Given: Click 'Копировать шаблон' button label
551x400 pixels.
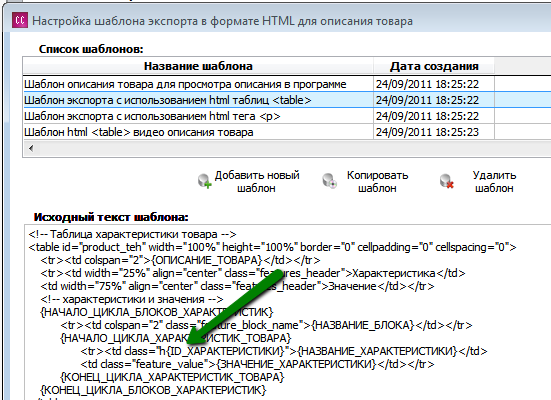Looking at the screenshot, I should point(377,181).
